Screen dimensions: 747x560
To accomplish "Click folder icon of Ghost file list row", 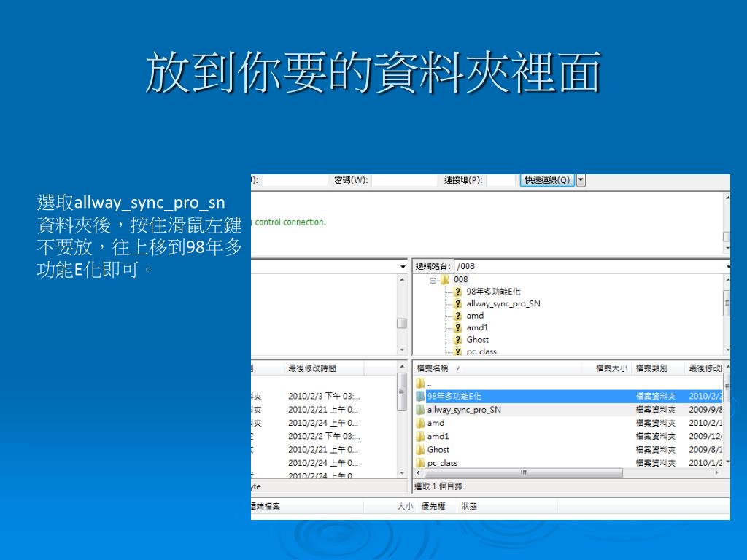I will click(x=420, y=449).
